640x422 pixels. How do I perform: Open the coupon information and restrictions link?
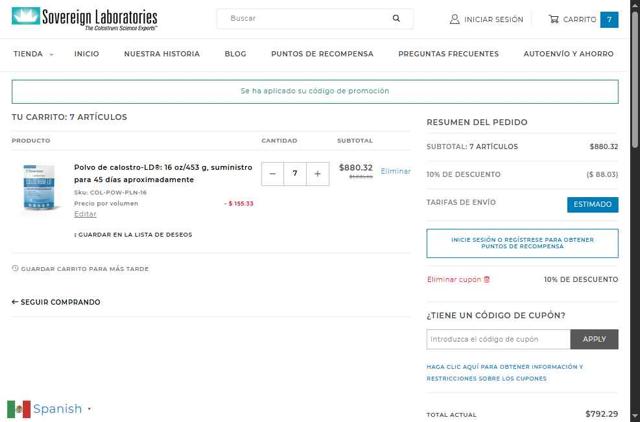tap(505, 373)
